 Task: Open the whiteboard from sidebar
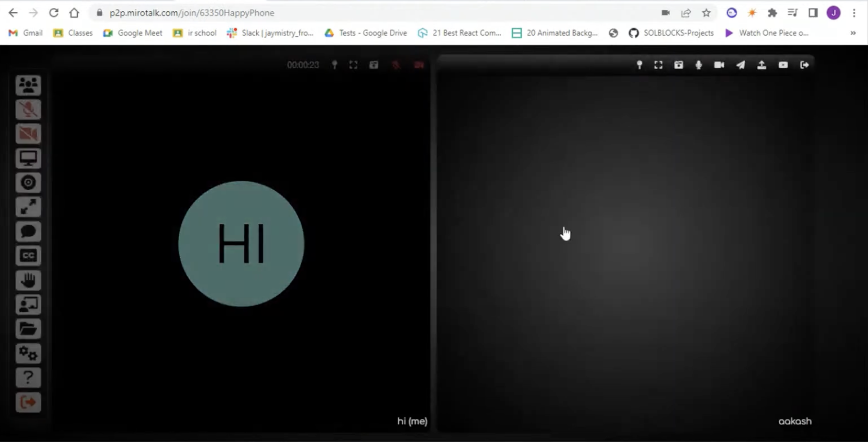(x=28, y=304)
